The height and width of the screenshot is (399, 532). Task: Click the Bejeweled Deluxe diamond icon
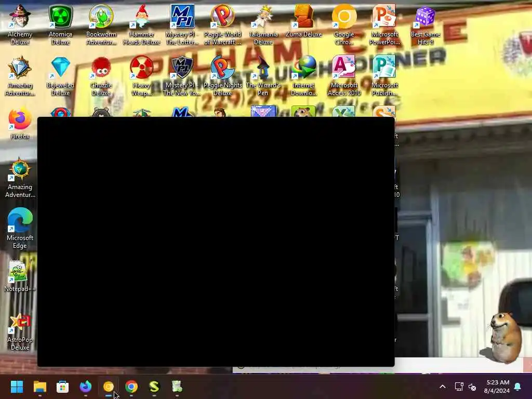(x=60, y=75)
